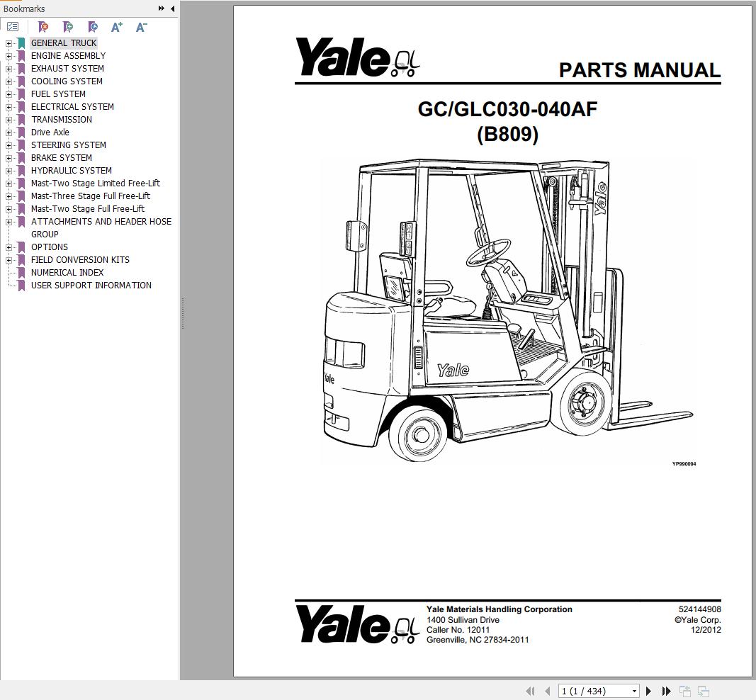Open the bookmark options list icon
The image size is (756, 700).
coord(13,26)
